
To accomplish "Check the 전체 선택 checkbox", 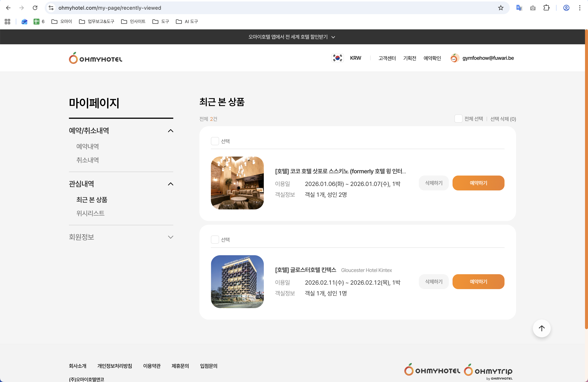I will tap(458, 119).
